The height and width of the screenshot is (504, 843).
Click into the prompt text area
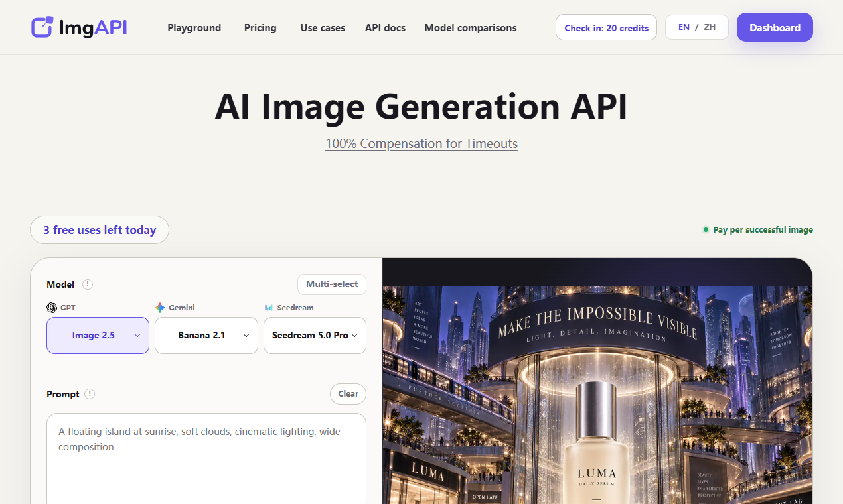click(206, 458)
